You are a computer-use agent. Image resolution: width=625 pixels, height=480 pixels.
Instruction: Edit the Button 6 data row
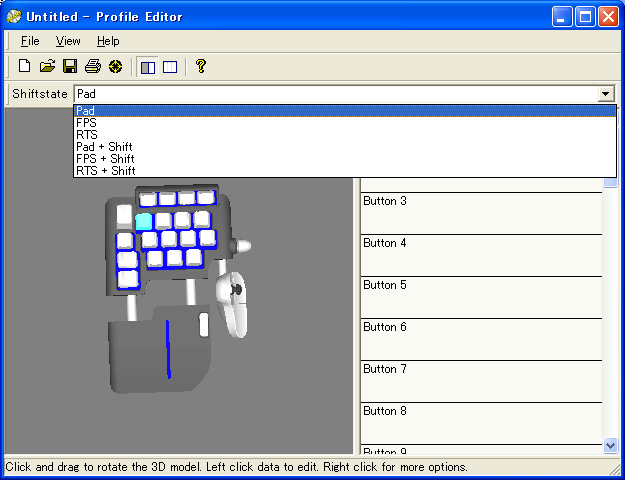point(481,340)
